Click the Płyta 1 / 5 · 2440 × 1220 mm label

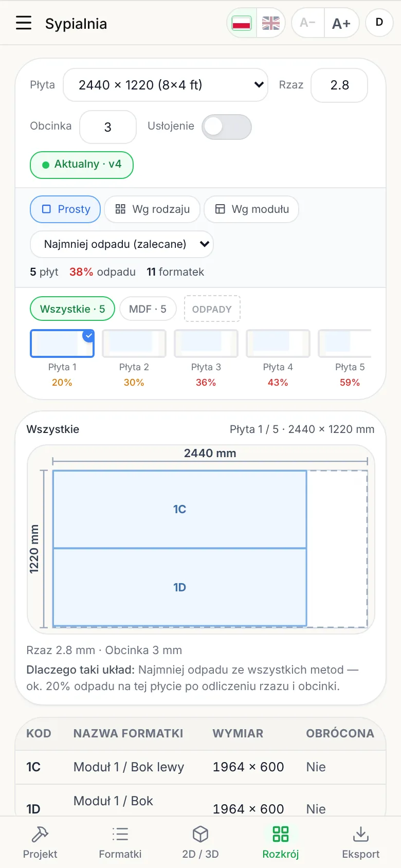(x=302, y=429)
